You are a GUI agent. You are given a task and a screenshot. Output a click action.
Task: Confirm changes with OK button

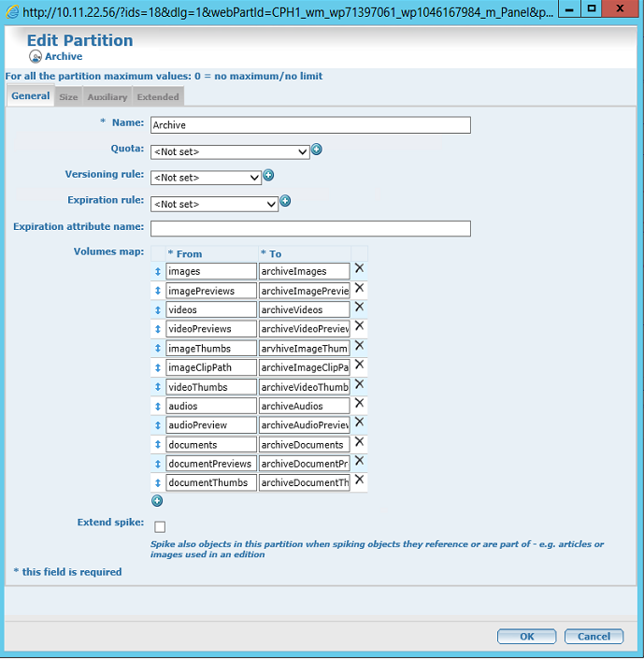pos(526,637)
